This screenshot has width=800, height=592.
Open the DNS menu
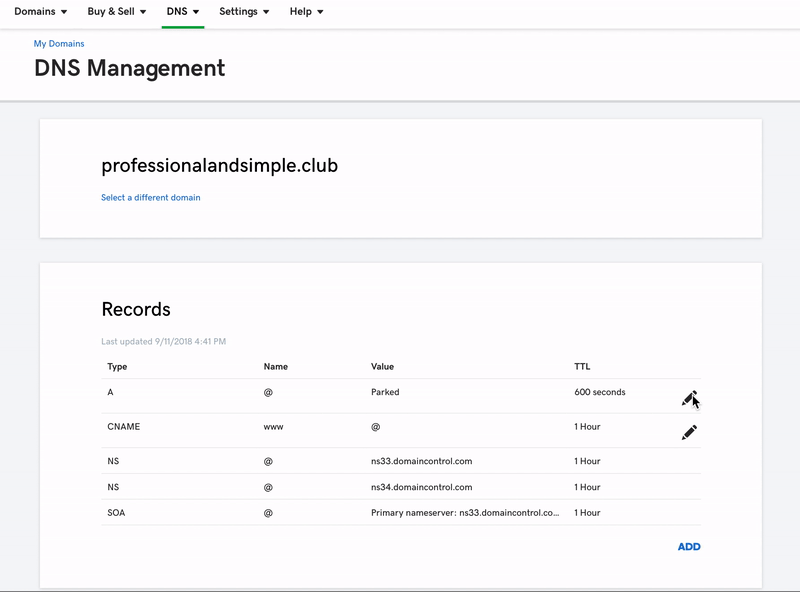[x=183, y=11]
